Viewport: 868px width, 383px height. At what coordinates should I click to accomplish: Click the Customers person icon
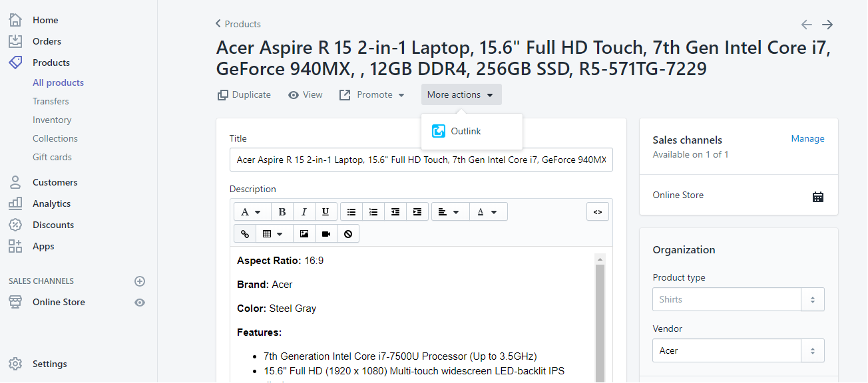(x=15, y=182)
